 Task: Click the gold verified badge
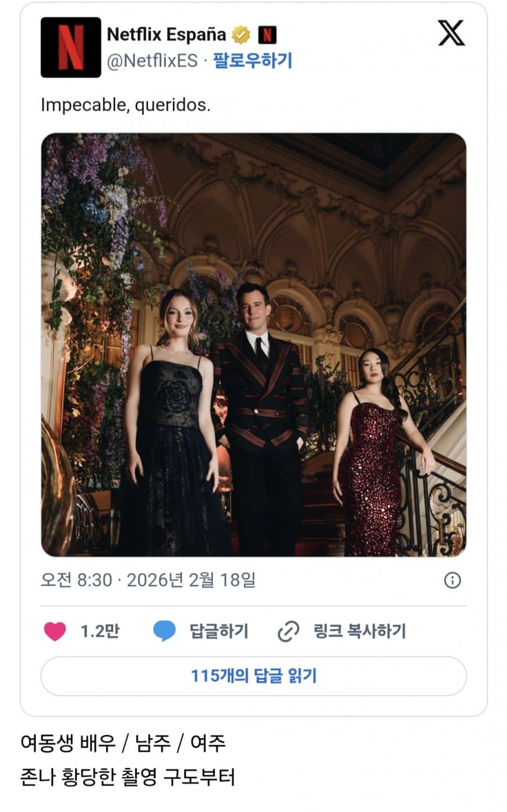241,35
